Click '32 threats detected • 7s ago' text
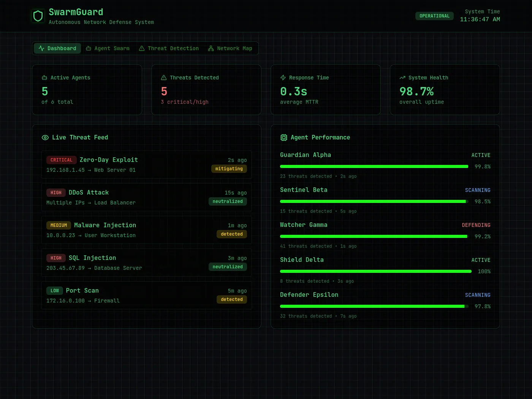The height and width of the screenshot is (399, 532). (x=318, y=316)
